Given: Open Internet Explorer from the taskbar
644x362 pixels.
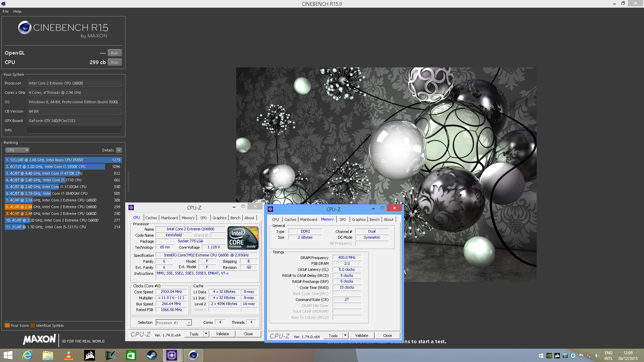Looking at the screenshot, I should point(27,355).
